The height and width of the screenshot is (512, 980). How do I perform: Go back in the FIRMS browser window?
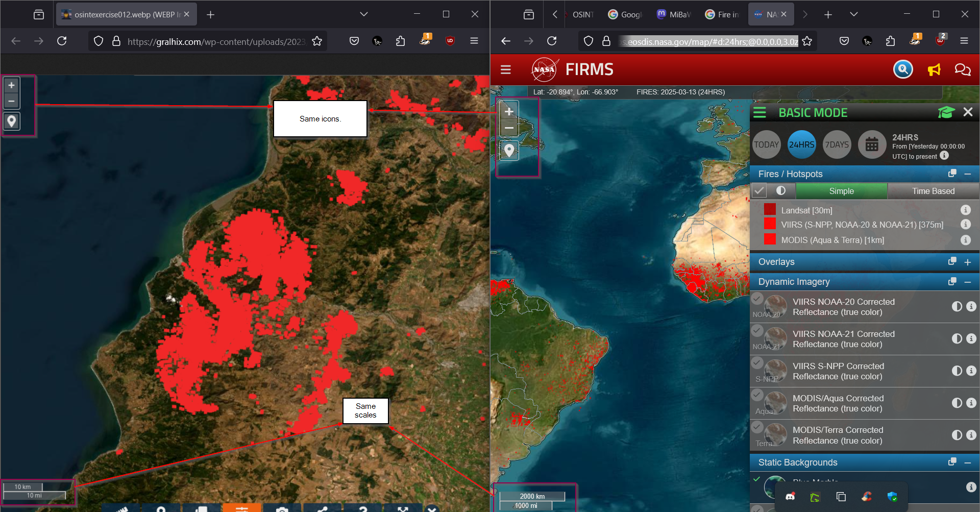point(505,41)
